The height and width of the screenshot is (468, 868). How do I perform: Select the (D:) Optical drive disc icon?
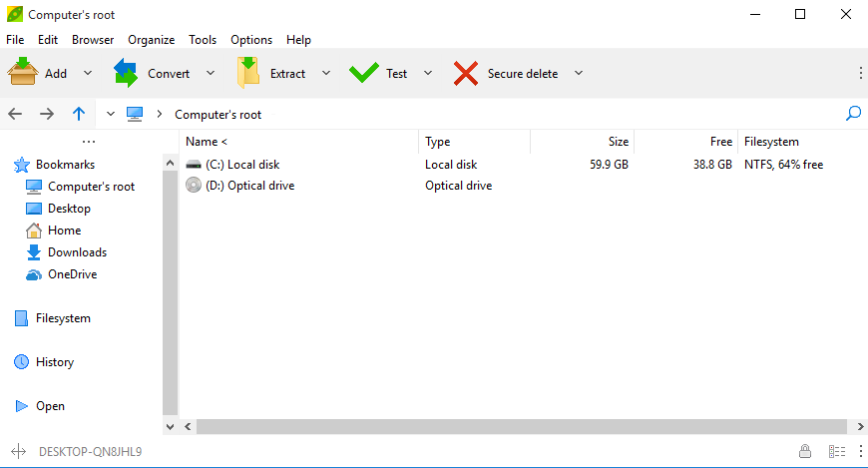click(x=194, y=185)
